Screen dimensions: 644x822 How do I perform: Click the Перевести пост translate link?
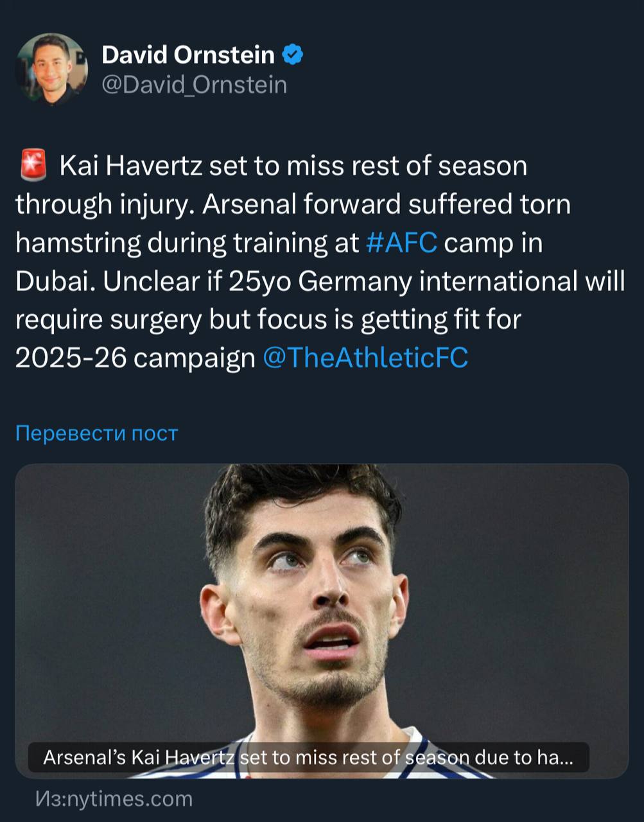(x=96, y=433)
